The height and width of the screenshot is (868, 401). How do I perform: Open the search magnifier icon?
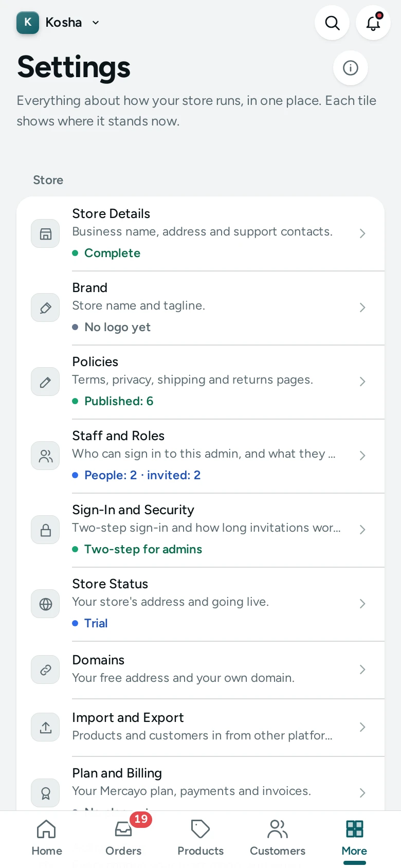pos(332,23)
